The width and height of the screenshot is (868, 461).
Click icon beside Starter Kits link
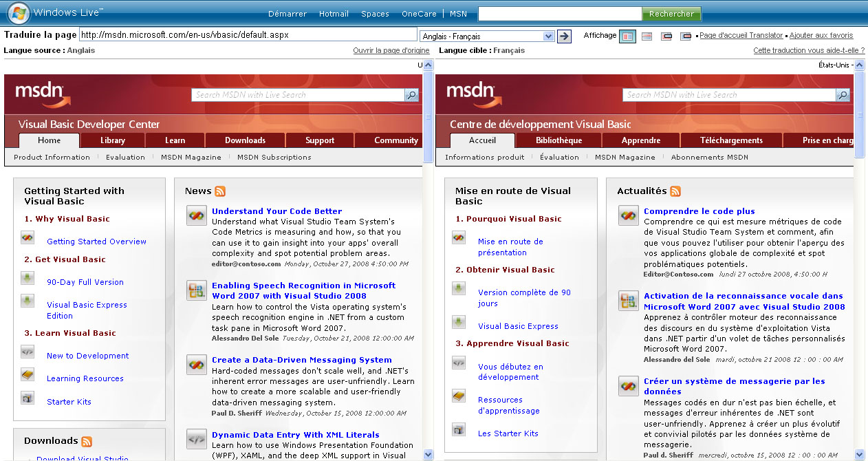(x=28, y=398)
